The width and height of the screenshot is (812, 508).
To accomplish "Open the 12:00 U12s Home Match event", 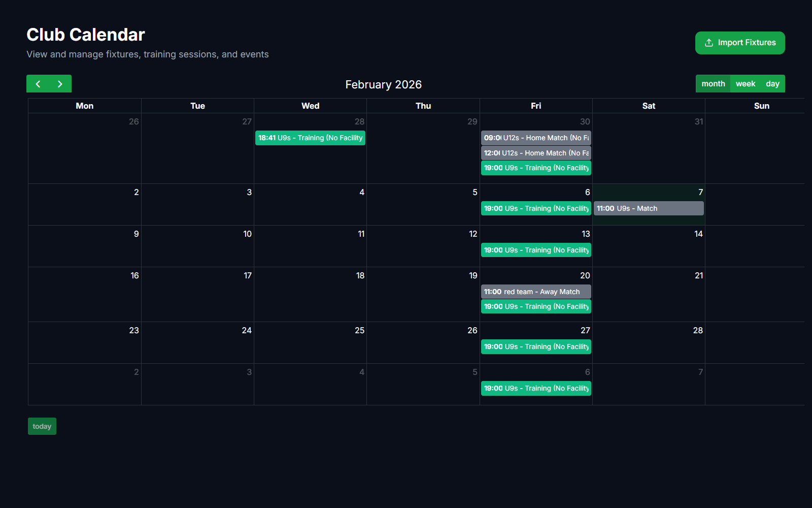I will pos(536,153).
